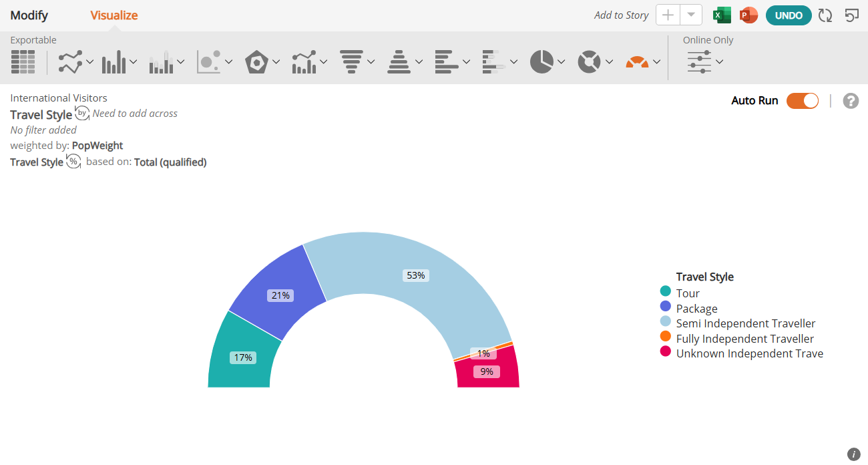Screen dimensions: 868x465
Task: Select the scatter bubble chart icon
Action: 208,62
